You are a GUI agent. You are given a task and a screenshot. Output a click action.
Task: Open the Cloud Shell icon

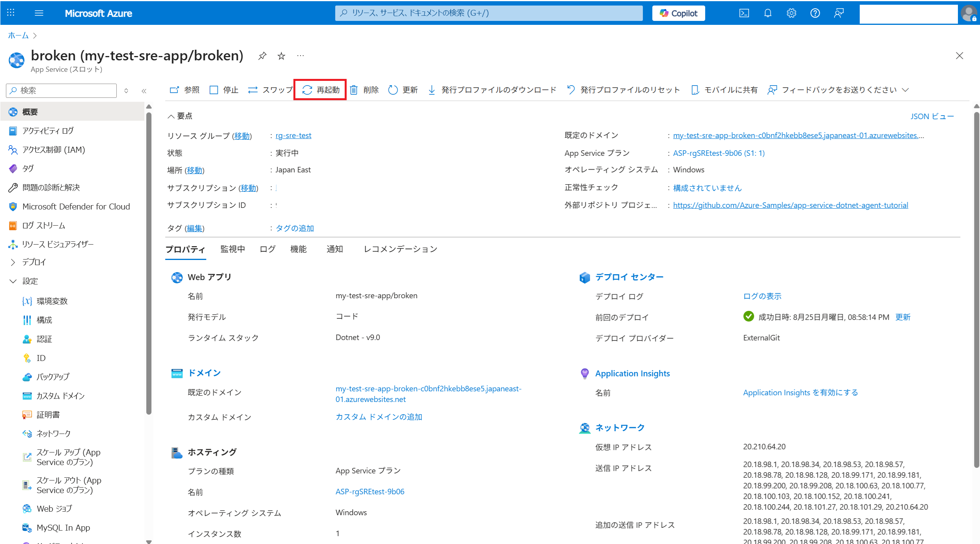click(744, 13)
